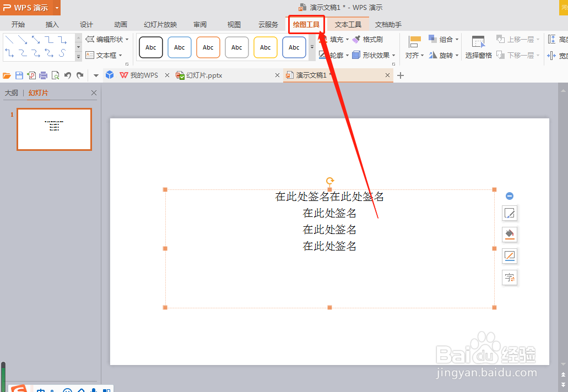Switch to the 动画 tab
This screenshot has height=392, width=568.
121,24
